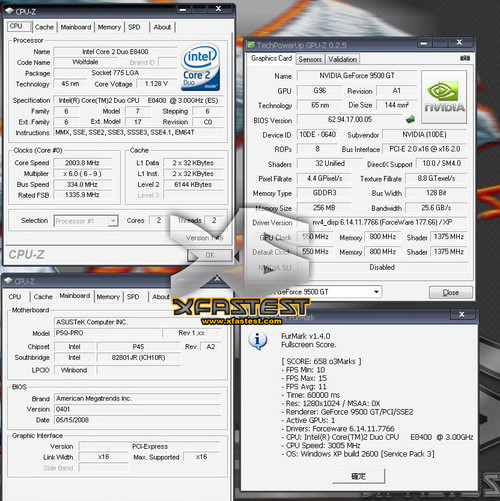Click the Bus Interface PCI-E 2.0 field
500x501 pixels.
pos(425,149)
